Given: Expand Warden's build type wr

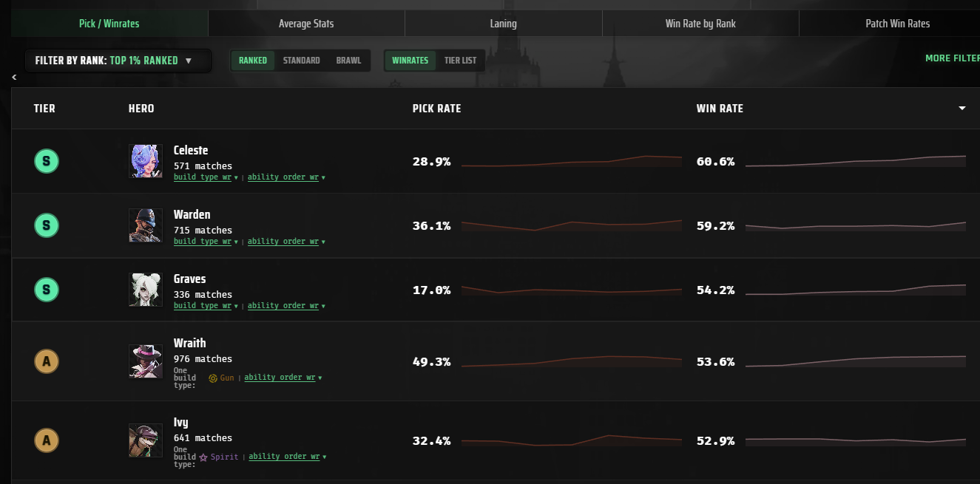Looking at the screenshot, I should tap(206, 242).
